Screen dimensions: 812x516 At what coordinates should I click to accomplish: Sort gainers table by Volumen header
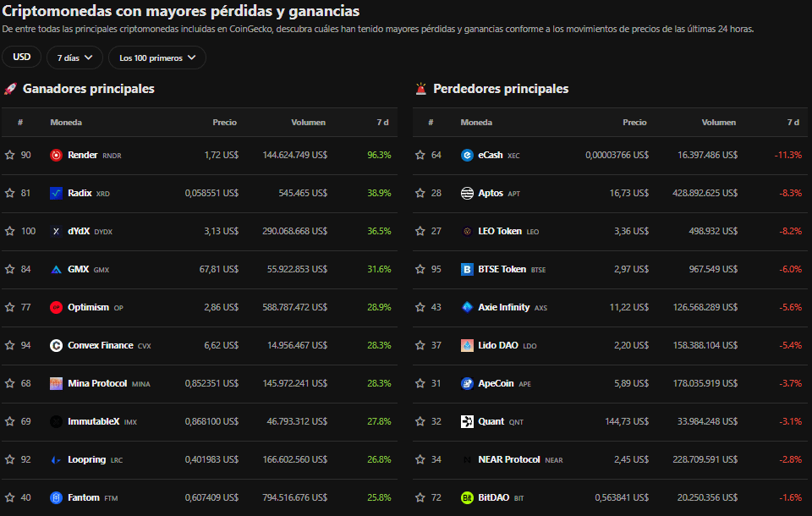(x=308, y=123)
